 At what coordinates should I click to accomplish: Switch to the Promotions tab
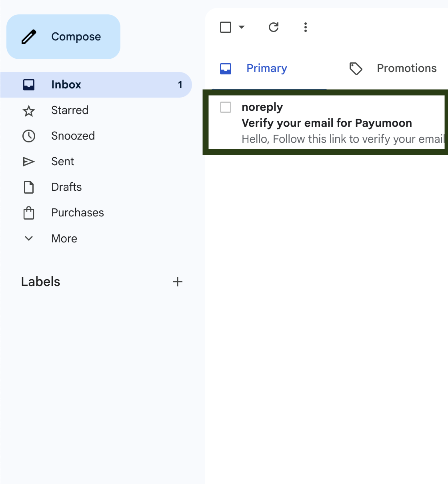point(406,68)
